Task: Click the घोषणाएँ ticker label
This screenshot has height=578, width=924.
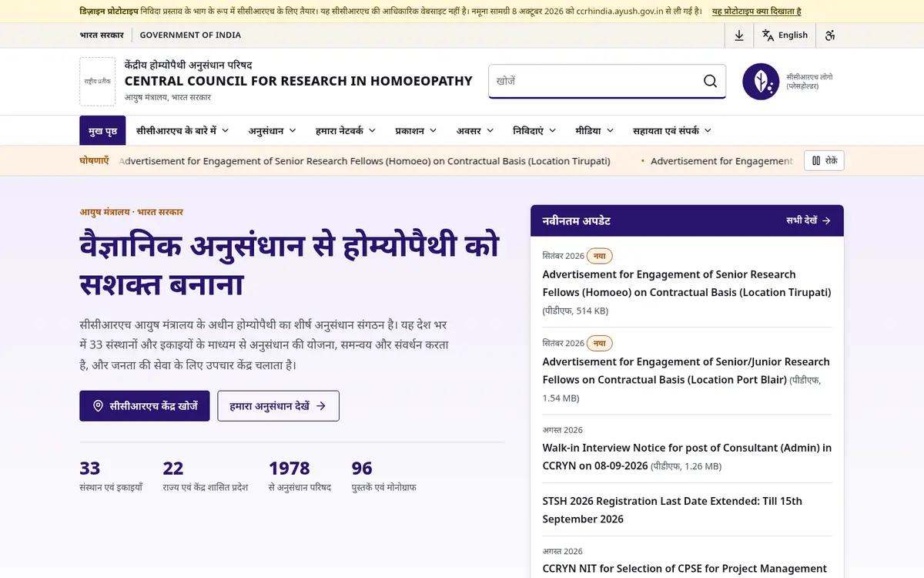Action: click(94, 160)
